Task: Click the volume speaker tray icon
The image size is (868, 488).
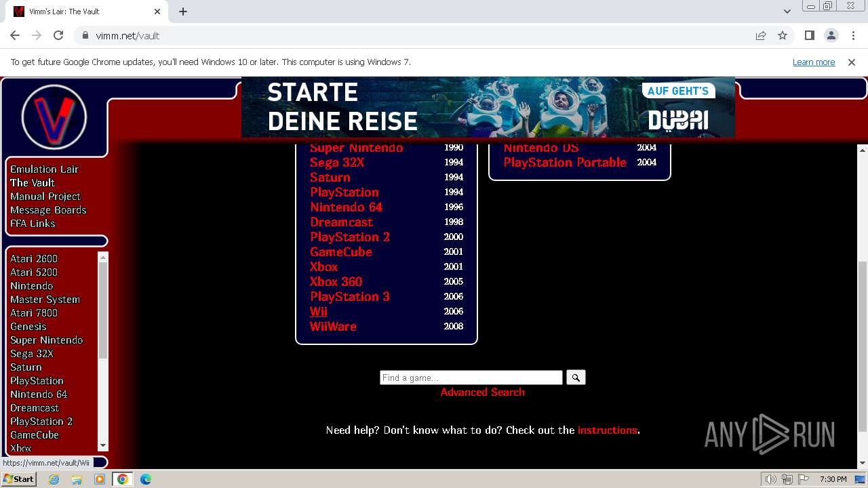Action: [771, 479]
